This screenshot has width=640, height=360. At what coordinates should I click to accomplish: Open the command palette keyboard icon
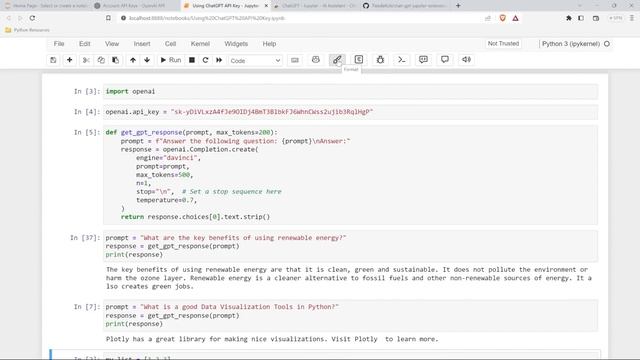(295, 60)
